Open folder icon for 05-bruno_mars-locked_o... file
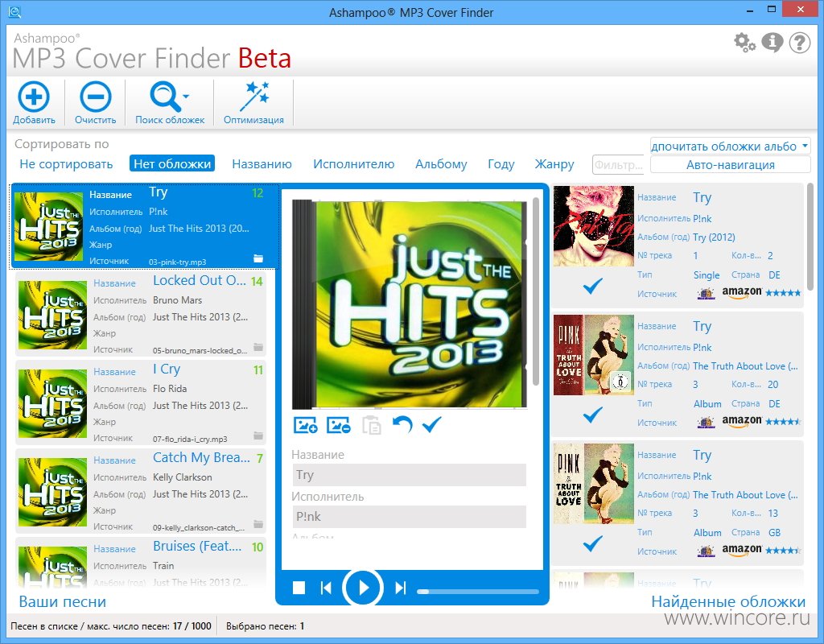824x644 pixels. pyautogui.click(x=258, y=346)
